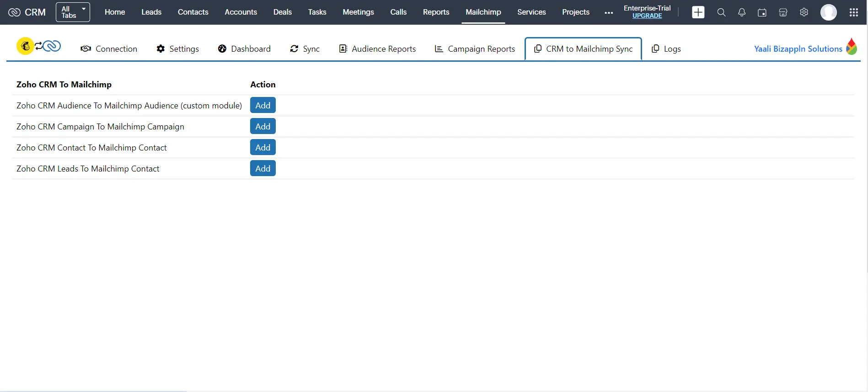Click the Audience Reports contact icon

(x=343, y=49)
